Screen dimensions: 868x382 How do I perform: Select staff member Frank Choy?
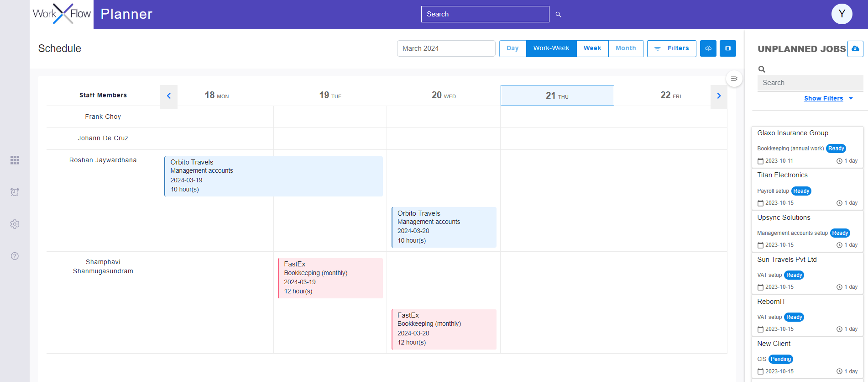coord(103,117)
